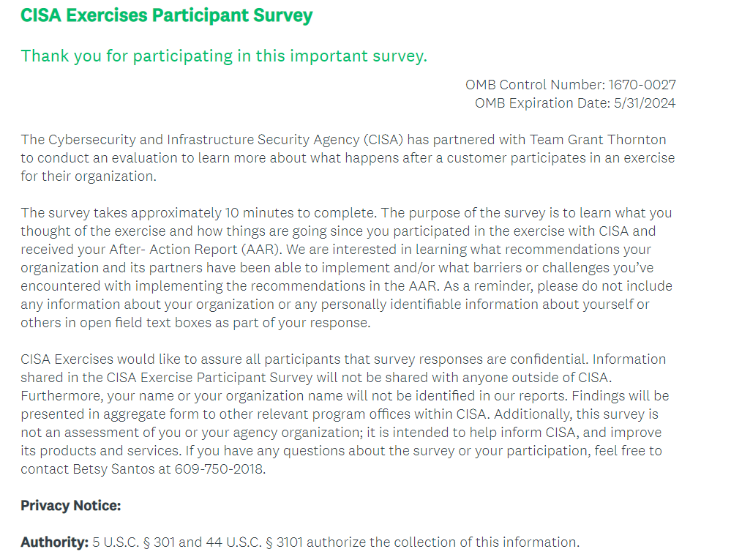This screenshot has width=731, height=560.
Task: Click the OMB Control Number 1670-0027 text
Action: coord(570,85)
